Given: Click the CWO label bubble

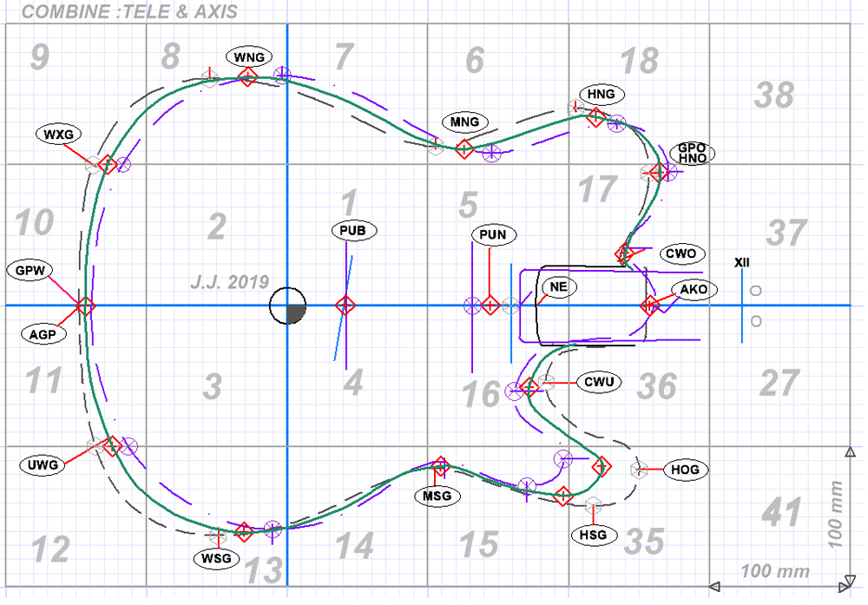Looking at the screenshot, I should click(681, 254).
